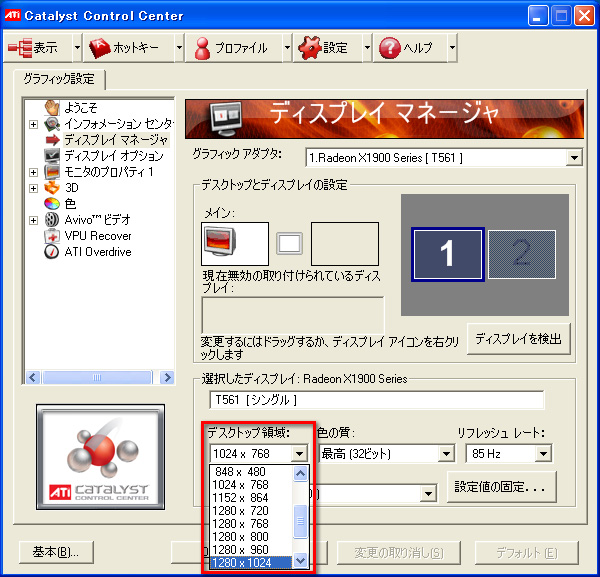Image resolution: width=600 pixels, height=577 pixels.
Task: Click the ATI Overdrive gauge icon
Action: click(52, 252)
